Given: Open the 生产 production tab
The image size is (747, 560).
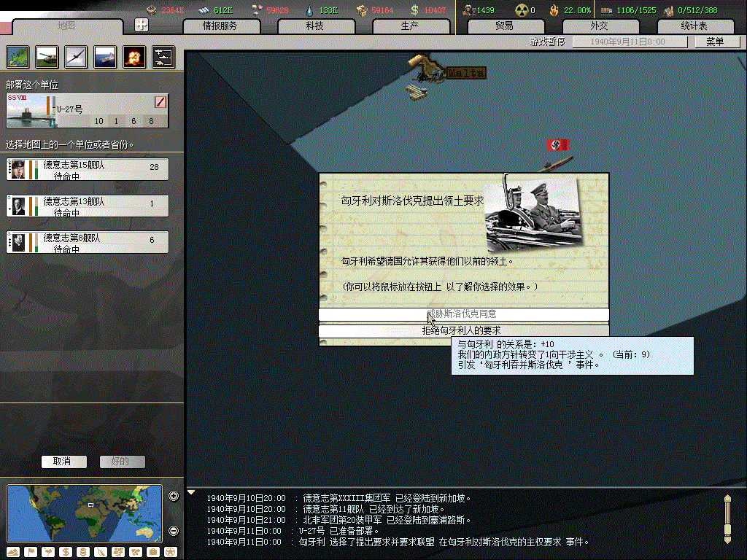Looking at the screenshot, I should coord(410,26).
